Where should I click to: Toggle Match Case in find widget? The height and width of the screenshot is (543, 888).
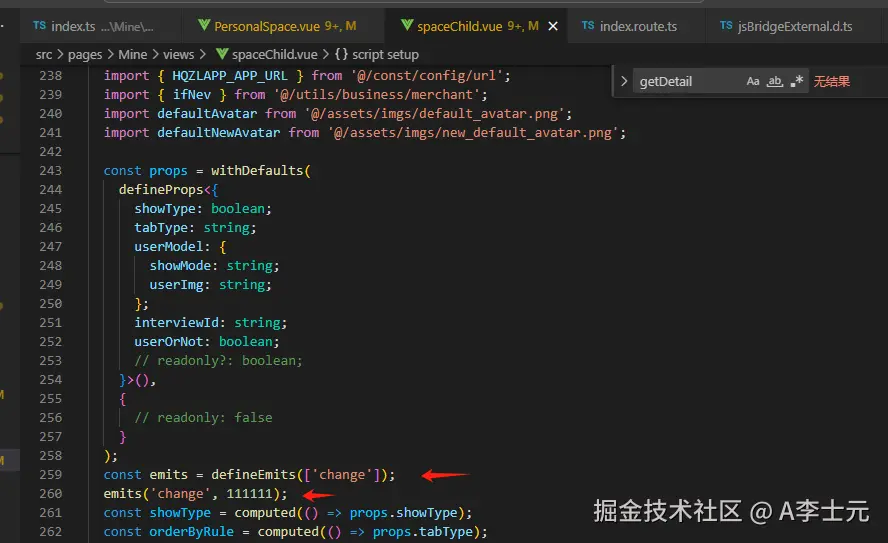[x=753, y=82]
